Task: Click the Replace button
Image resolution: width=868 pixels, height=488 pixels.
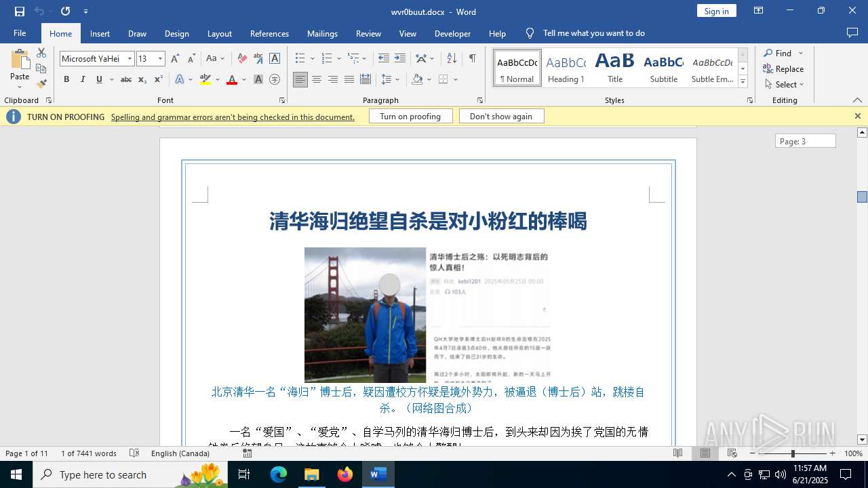Action: [x=783, y=69]
